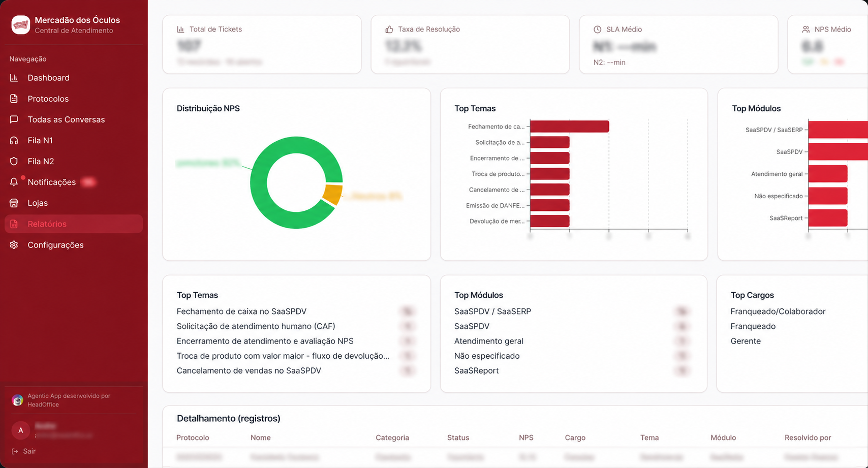Click the Protocolos document icon

(x=14, y=99)
